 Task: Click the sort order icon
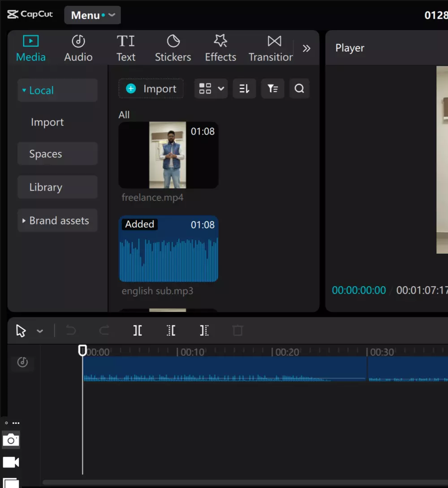pyautogui.click(x=244, y=89)
